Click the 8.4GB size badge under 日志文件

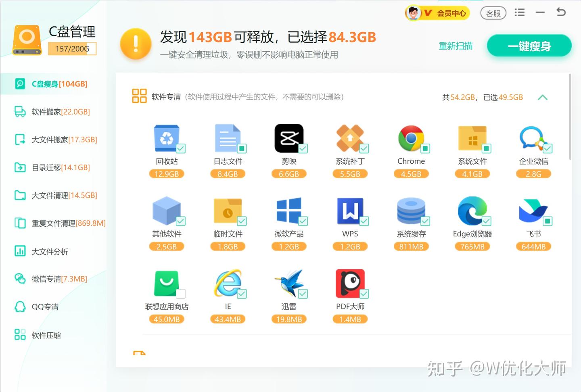(x=228, y=174)
